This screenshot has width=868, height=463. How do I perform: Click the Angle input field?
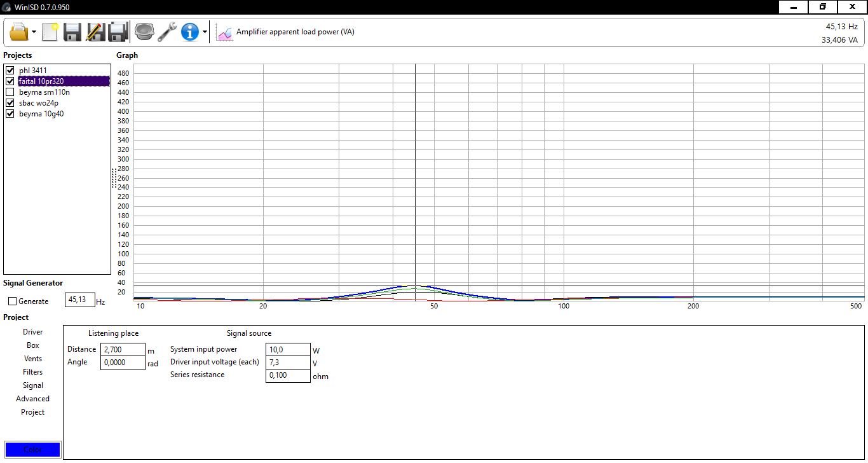click(x=123, y=363)
